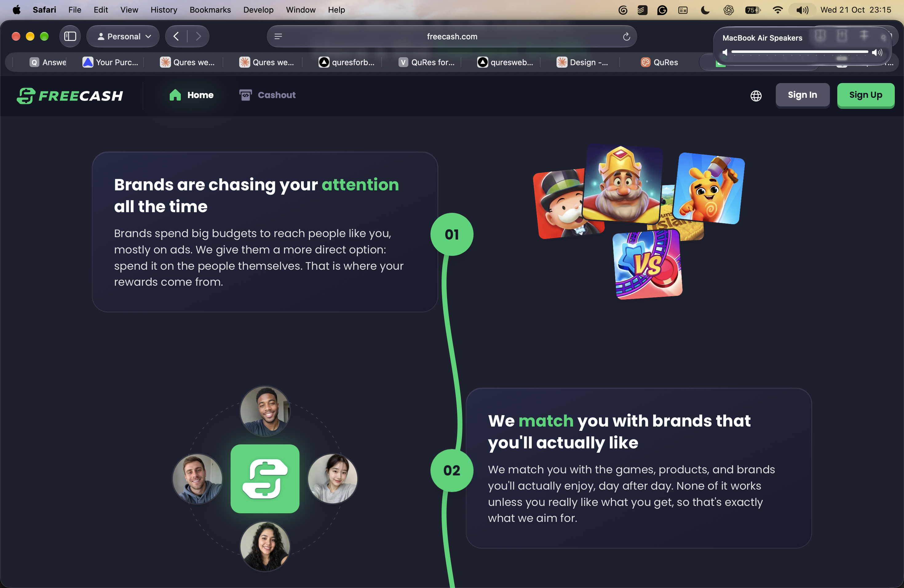Open the Apple menu
The height and width of the screenshot is (588, 904).
coord(16,10)
